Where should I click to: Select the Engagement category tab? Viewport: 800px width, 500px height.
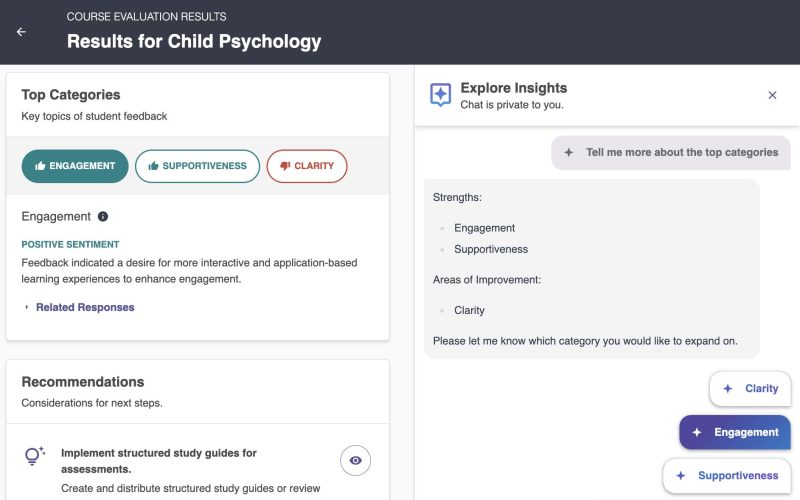tap(75, 166)
